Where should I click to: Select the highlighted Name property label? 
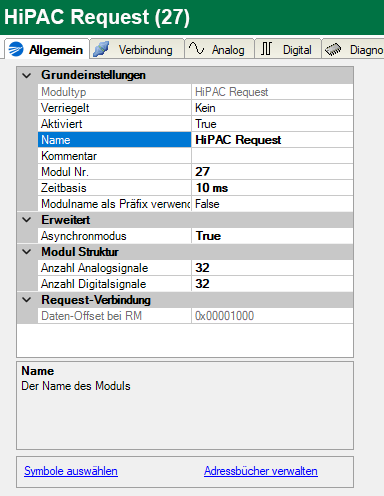click(x=114, y=140)
